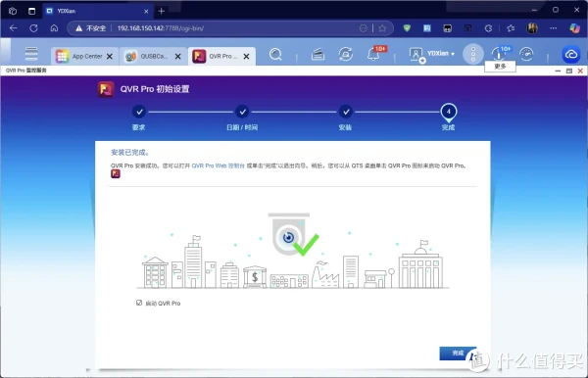The image size is (588, 378).
Task: Open the QTS main menu hamburger icon
Action: coord(31,54)
